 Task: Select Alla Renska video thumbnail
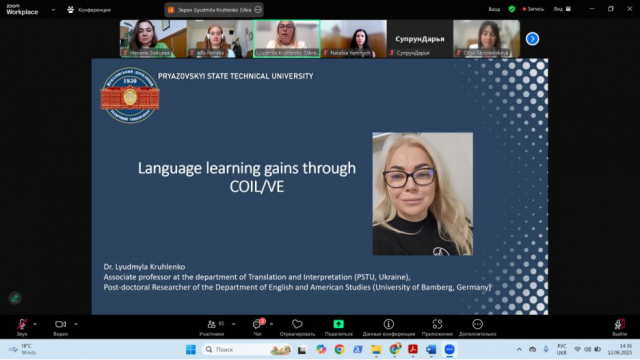pyautogui.click(x=220, y=39)
